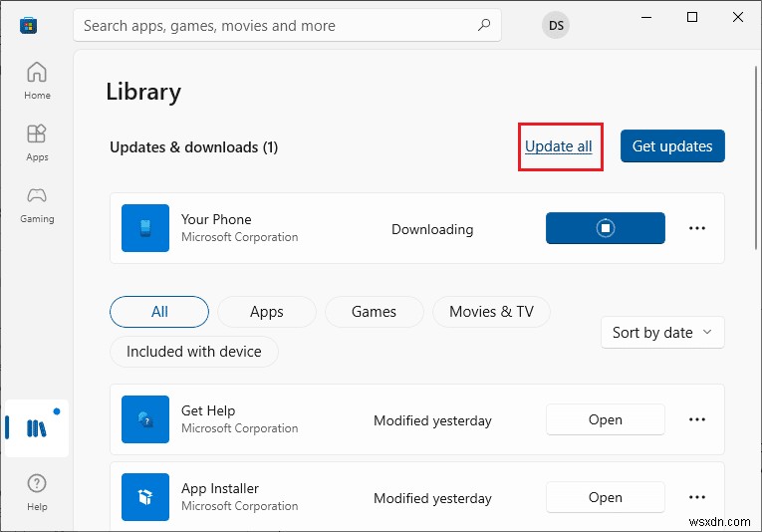
Task: Click the Get Help app icon
Action: (145, 419)
